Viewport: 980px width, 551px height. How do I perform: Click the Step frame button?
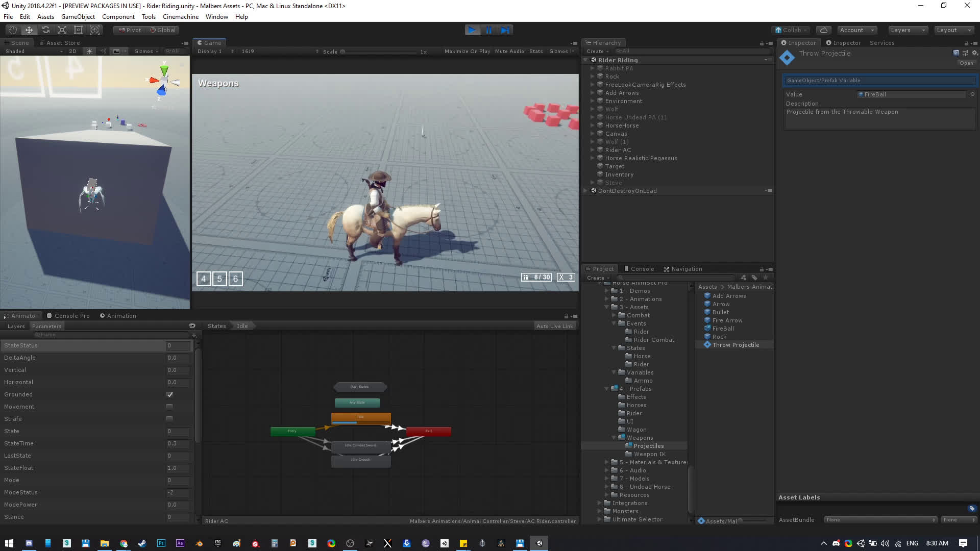coord(505,30)
